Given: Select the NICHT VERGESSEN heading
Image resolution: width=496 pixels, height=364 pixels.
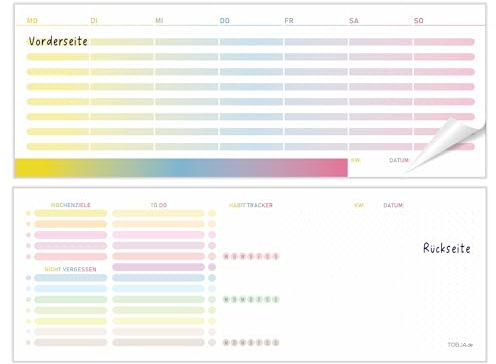Looking at the screenshot, I should (x=70, y=269).
